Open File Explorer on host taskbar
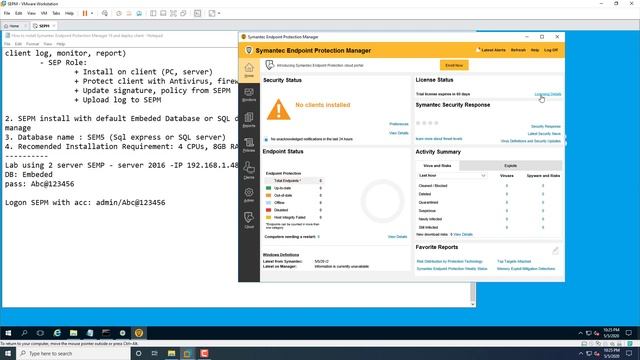This screenshot has width=640, height=360. point(171,353)
